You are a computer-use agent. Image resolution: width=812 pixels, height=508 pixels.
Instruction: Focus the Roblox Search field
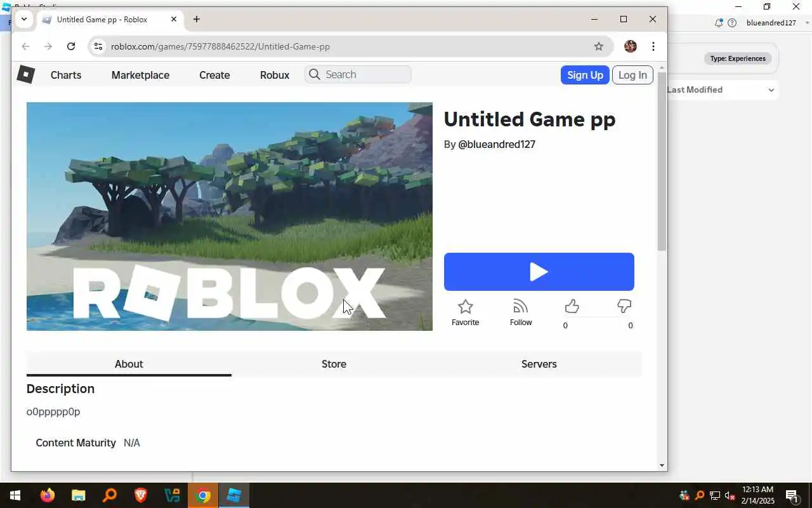pyautogui.click(x=358, y=74)
